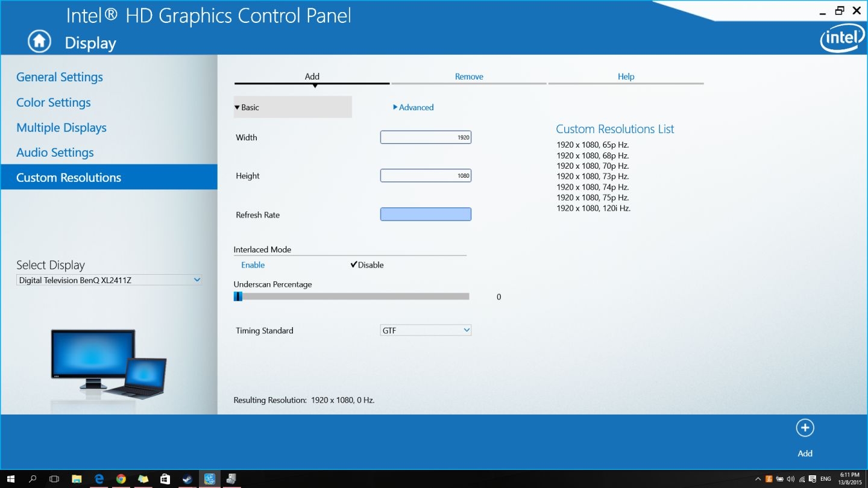Click the Underscan Percentage slider handle
The height and width of the screenshot is (488, 868).
tap(238, 296)
